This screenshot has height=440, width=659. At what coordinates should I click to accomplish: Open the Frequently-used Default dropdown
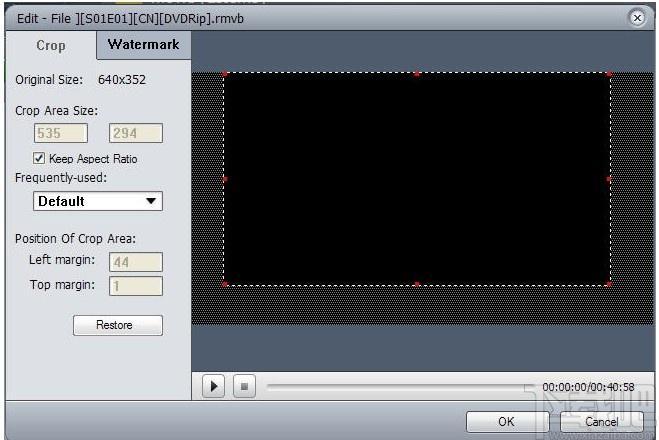[x=98, y=201]
